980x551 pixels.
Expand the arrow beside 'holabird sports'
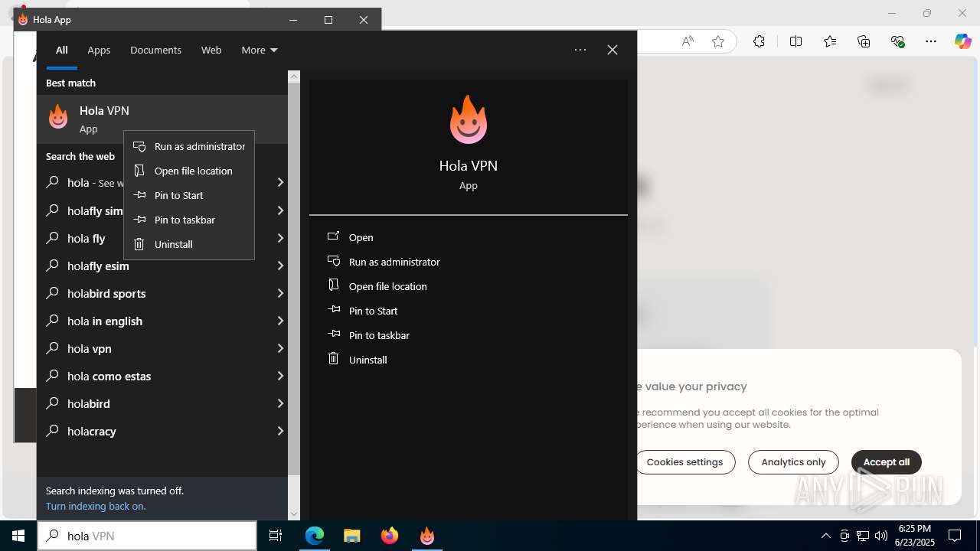click(x=280, y=293)
